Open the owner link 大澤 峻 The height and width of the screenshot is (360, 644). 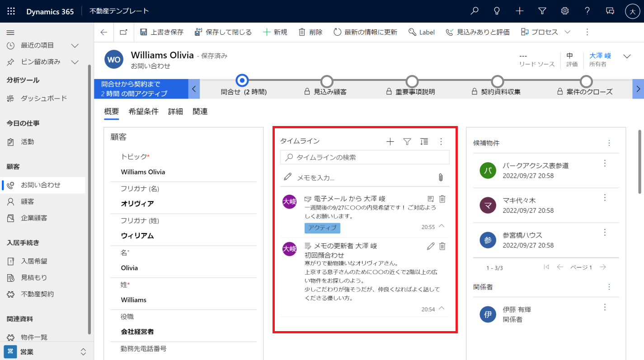click(x=600, y=56)
